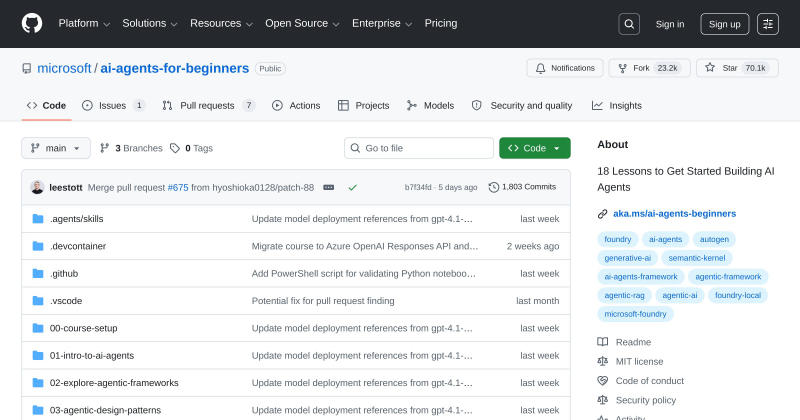Click the folder icon for .vscode
Screen dimensions: 800x420
(x=38, y=301)
